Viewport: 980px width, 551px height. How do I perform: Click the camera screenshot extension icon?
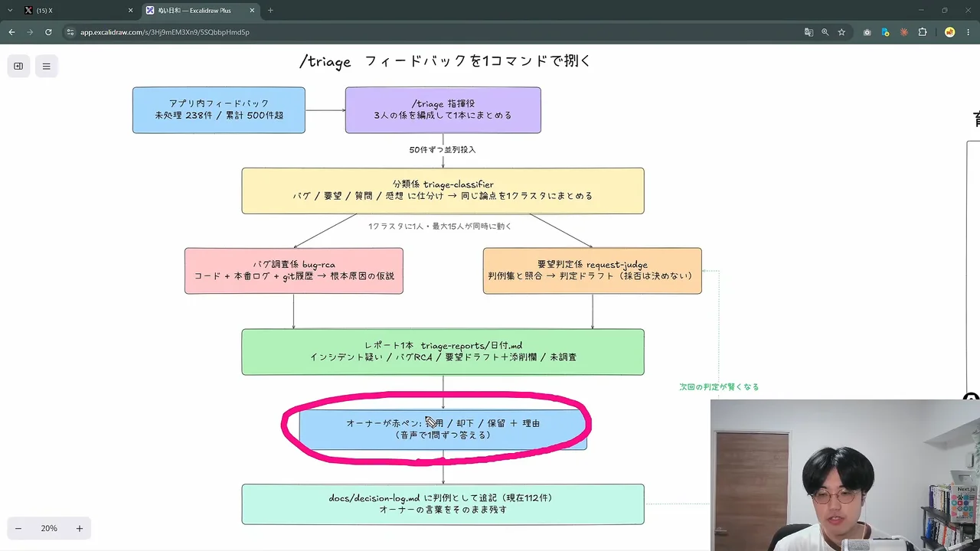coord(867,32)
